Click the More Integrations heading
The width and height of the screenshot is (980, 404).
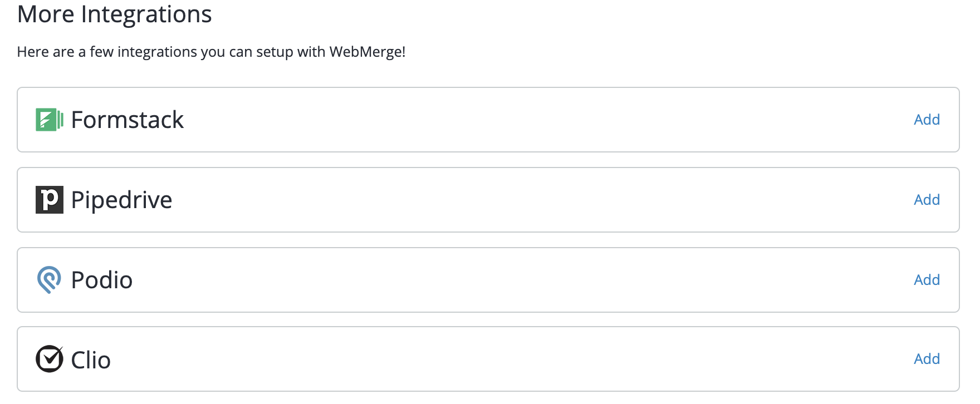[x=115, y=14]
